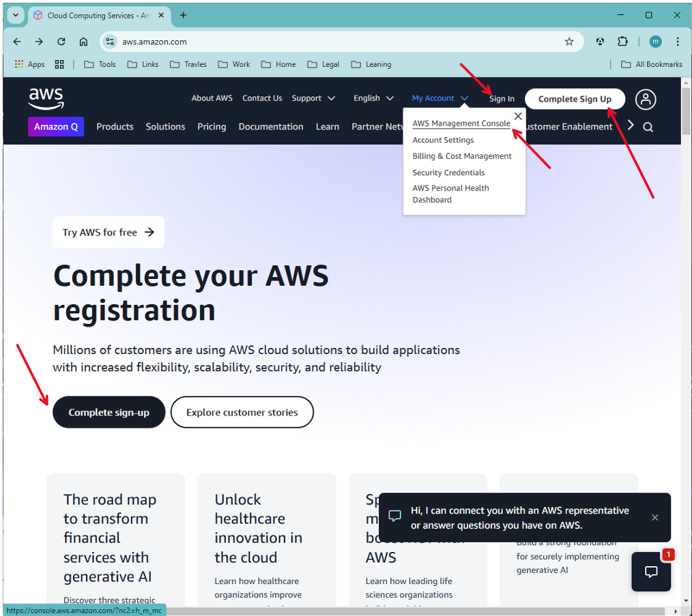Viewport: 692px width, 616px height.
Task: Open the Legal bookmark folder
Action: 323,64
